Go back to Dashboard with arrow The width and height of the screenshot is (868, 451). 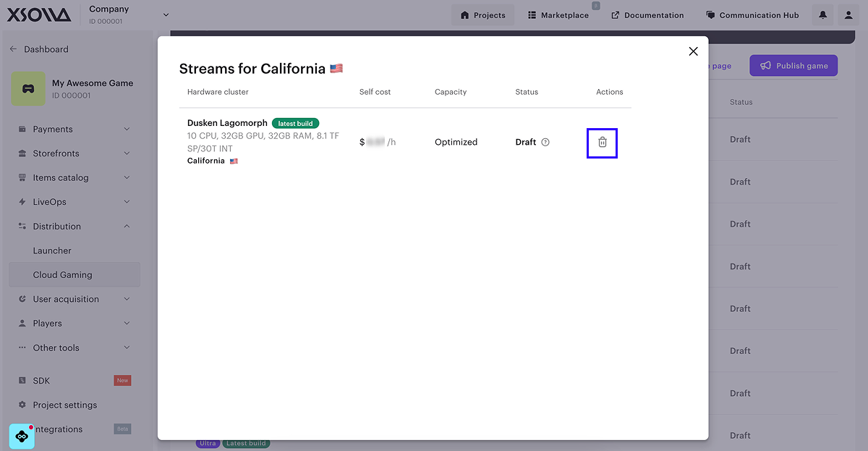point(13,49)
